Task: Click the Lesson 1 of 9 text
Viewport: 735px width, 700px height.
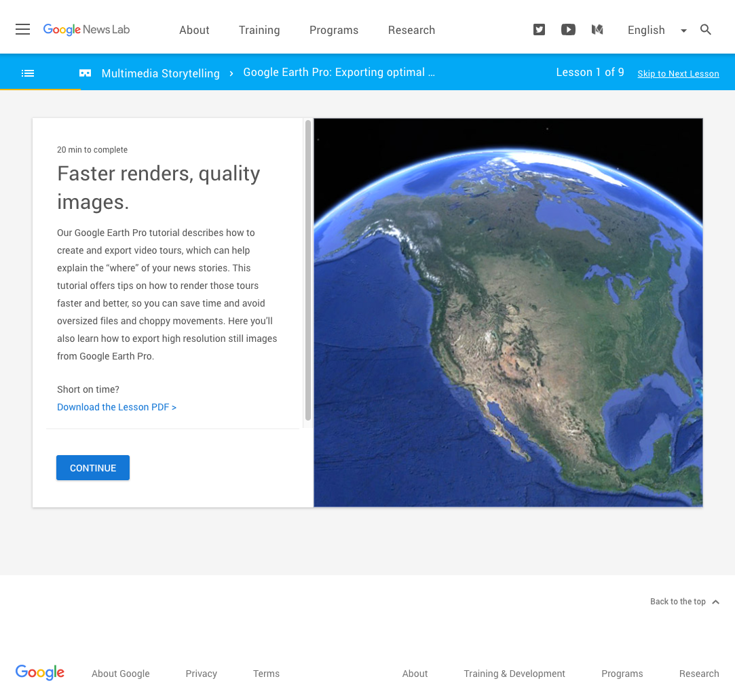Action: coord(590,72)
